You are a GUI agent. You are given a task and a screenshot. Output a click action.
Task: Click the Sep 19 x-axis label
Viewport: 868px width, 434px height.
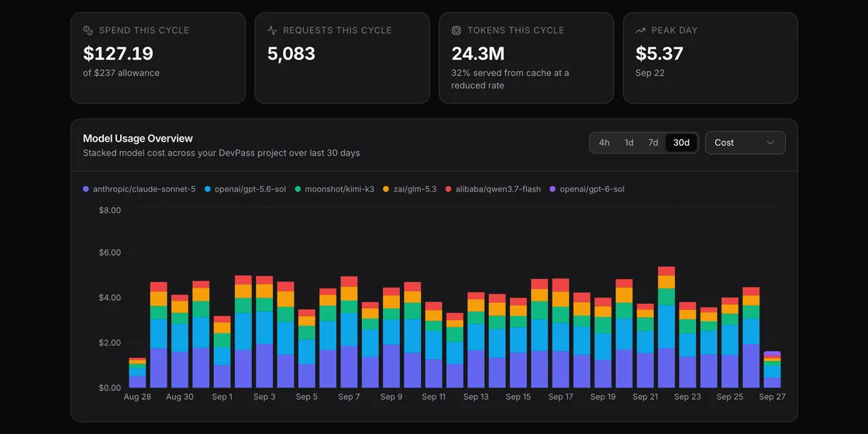603,397
